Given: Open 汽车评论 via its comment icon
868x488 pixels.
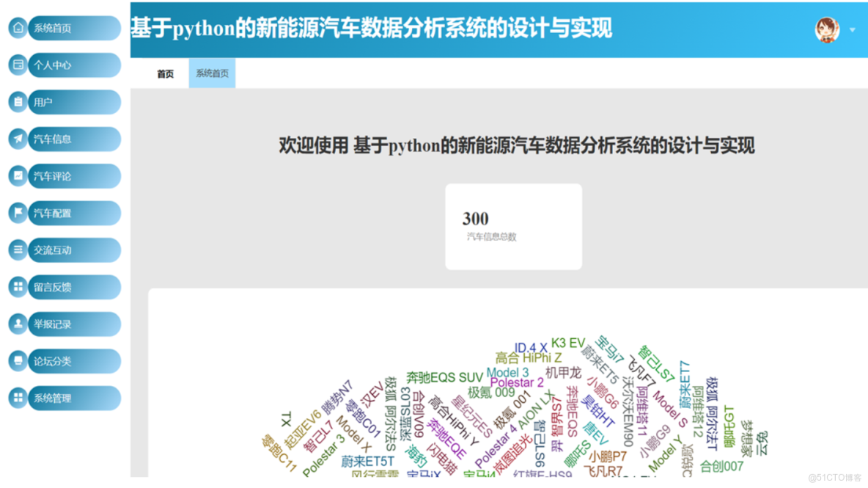Looking at the screenshot, I should 17,176.
